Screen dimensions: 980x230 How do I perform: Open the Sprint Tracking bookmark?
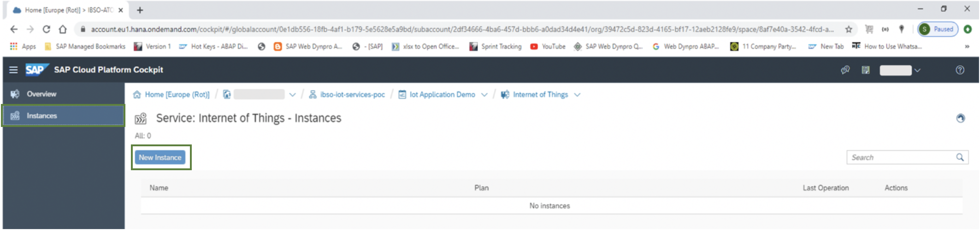(496, 46)
